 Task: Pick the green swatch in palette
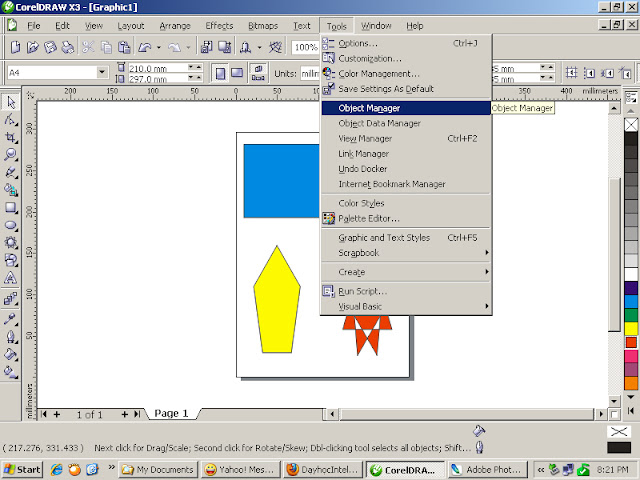tap(631, 316)
